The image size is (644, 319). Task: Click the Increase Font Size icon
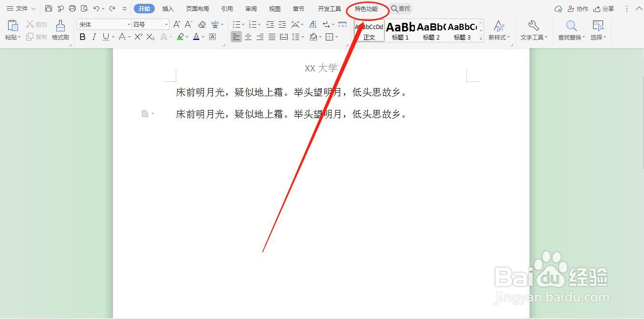(x=176, y=23)
